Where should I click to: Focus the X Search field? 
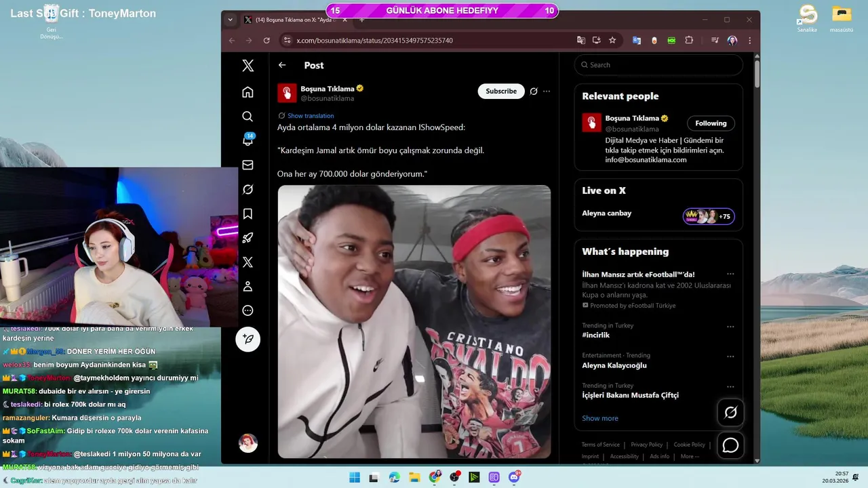[658, 65]
